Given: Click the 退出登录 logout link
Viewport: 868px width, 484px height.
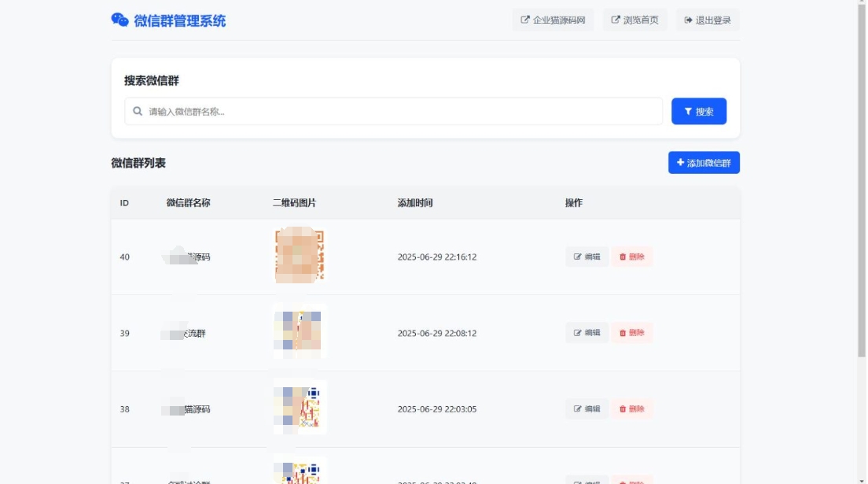Looking at the screenshot, I should 707,19.
